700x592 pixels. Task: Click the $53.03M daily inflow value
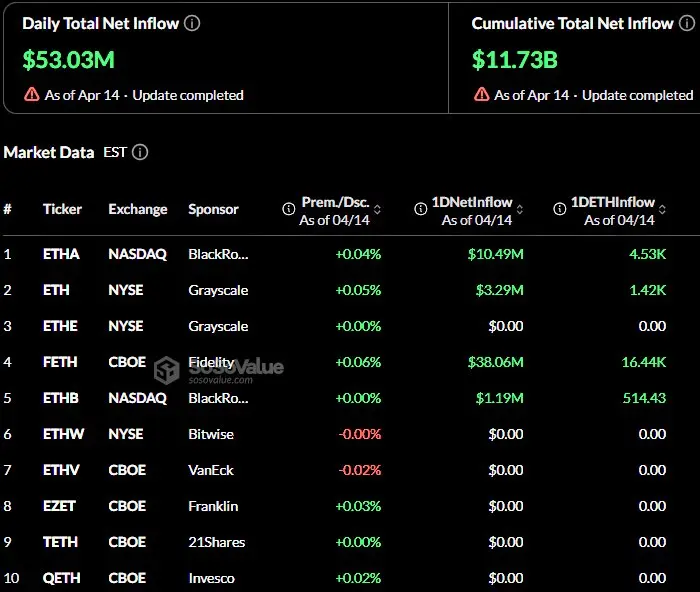click(x=69, y=60)
